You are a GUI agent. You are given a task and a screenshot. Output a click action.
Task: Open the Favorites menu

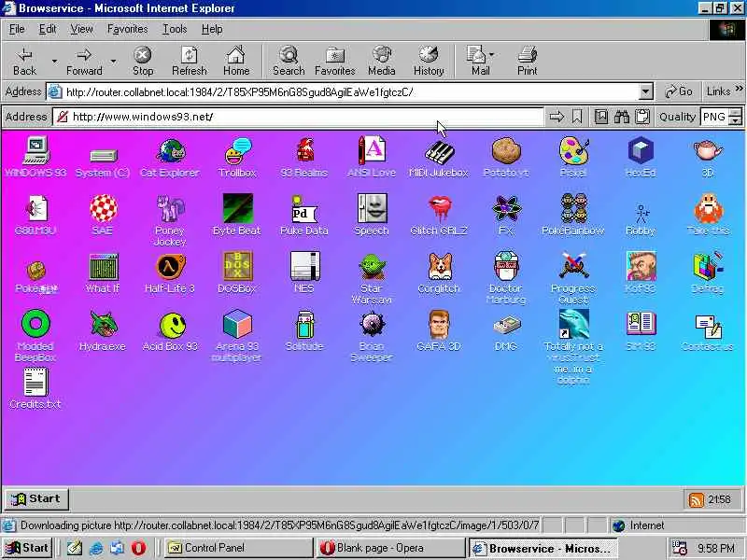click(127, 29)
